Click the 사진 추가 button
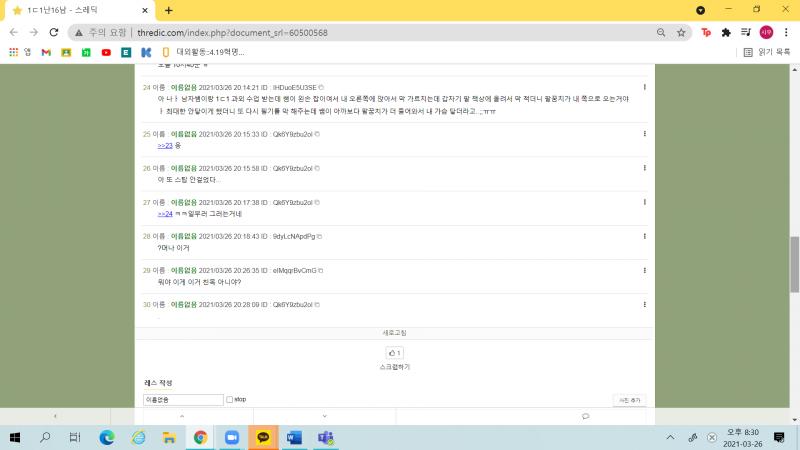The width and height of the screenshot is (800, 450). click(630, 401)
